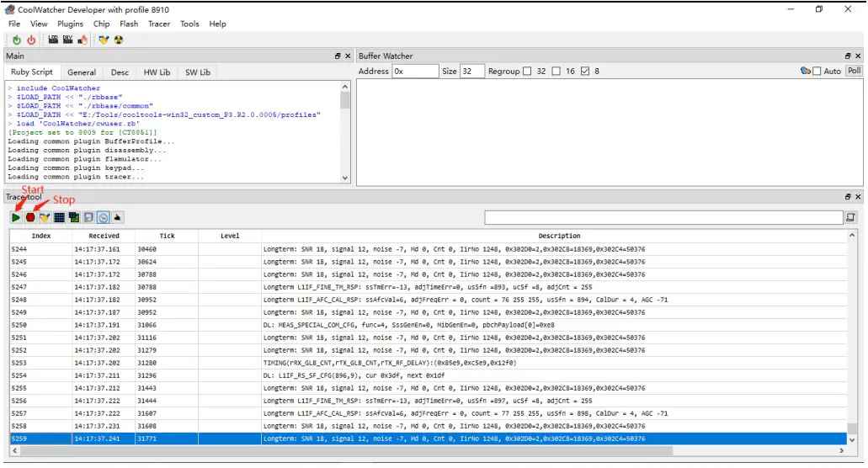Click the red power icon in main toolbar
The height and width of the screenshot is (468, 868).
click(31, 40)
